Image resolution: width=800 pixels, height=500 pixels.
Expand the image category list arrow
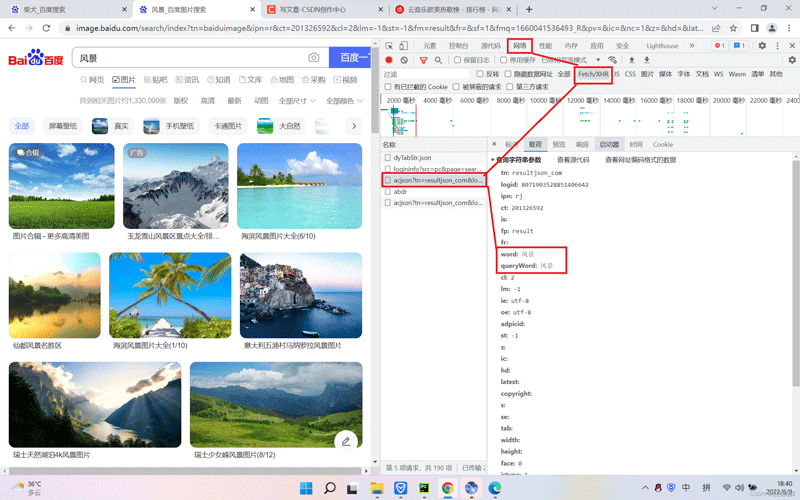(x=353, y=126)
